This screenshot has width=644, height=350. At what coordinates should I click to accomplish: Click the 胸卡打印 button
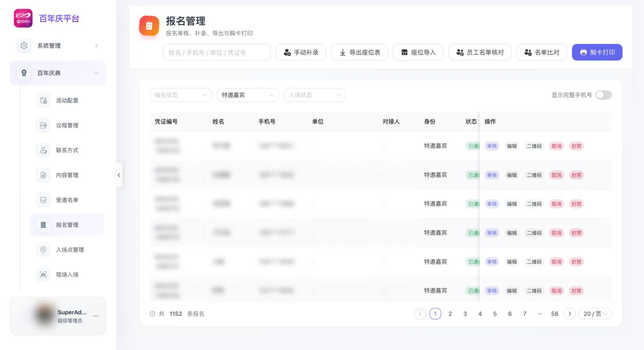click(x=597, y=53)
